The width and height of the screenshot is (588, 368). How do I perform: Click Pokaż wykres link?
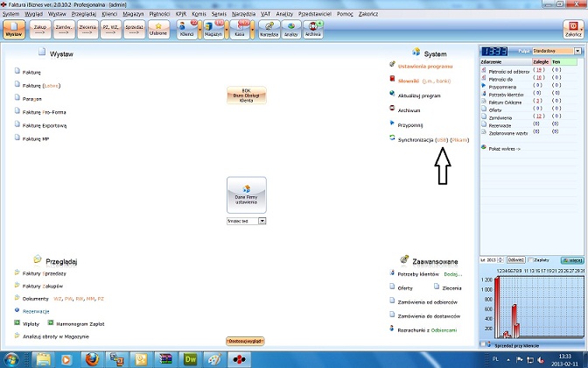tap(504, 149)
